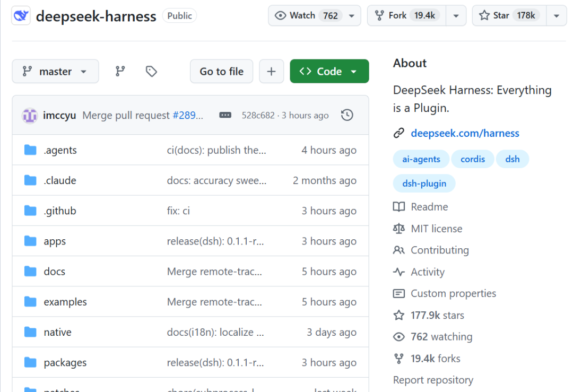
Task: Open 'docs(i18n): localize ...' commit message
Action: [x=215, y=332]
